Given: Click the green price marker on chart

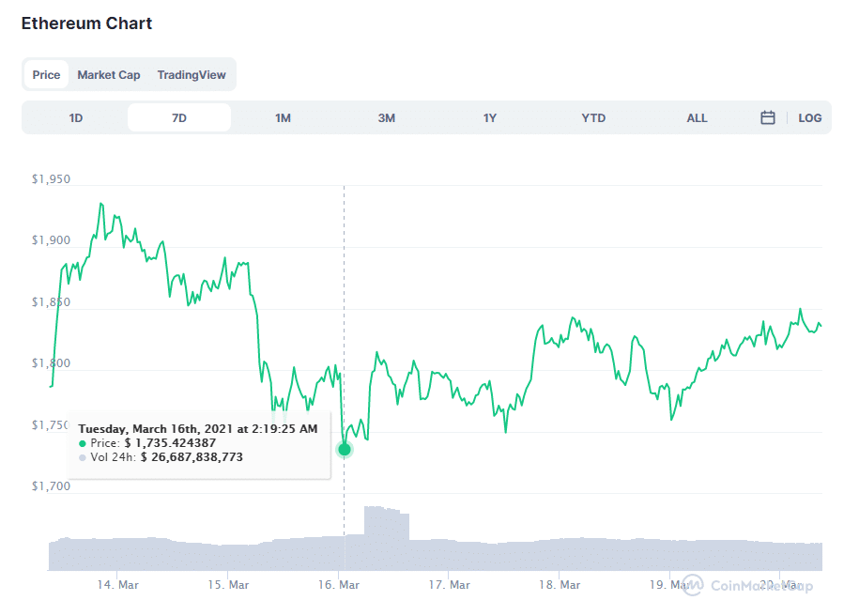Looking at the screenshot, I should click(344, 450).
